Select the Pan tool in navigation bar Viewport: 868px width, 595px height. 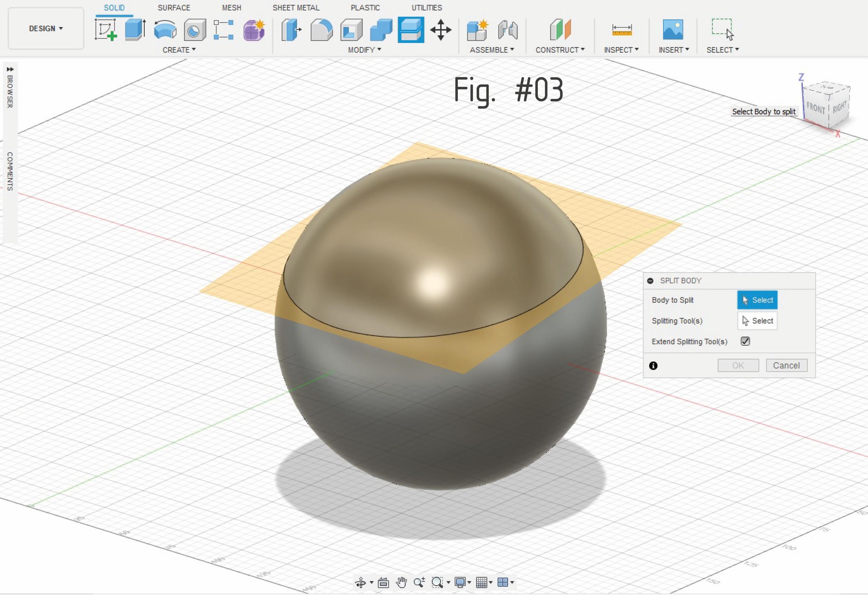tap(402, 582)
